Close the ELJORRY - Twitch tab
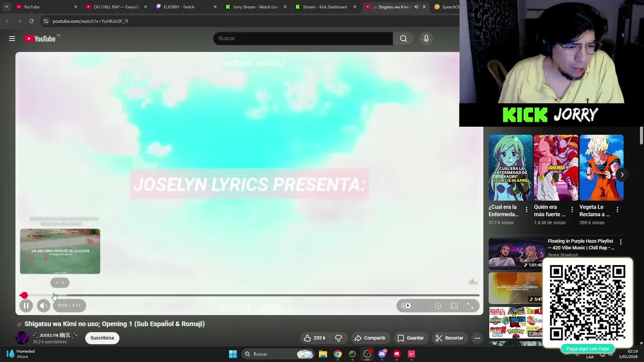The height and width of the screenshot is (362, 644). [215, 7]
